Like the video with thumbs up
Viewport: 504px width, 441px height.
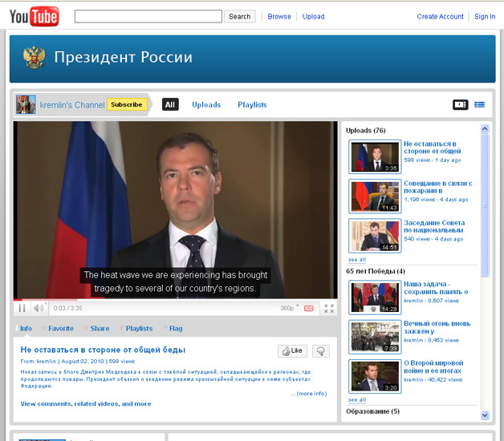(x=292, y=351)
